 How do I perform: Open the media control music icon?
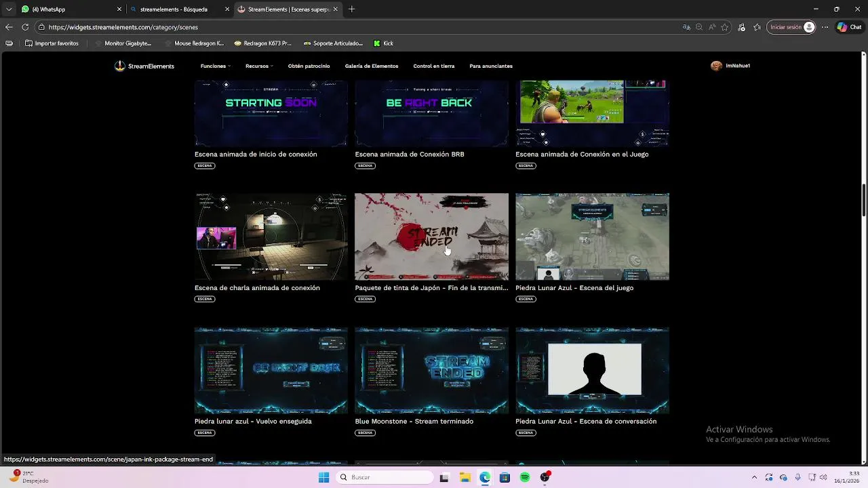[741, 27]
